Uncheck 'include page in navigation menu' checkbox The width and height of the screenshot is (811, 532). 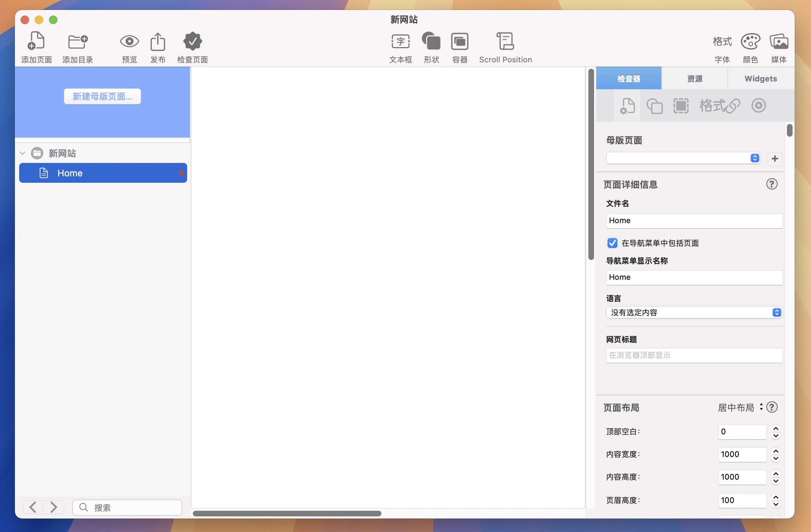pyautogui.click(x=612, y=243)
